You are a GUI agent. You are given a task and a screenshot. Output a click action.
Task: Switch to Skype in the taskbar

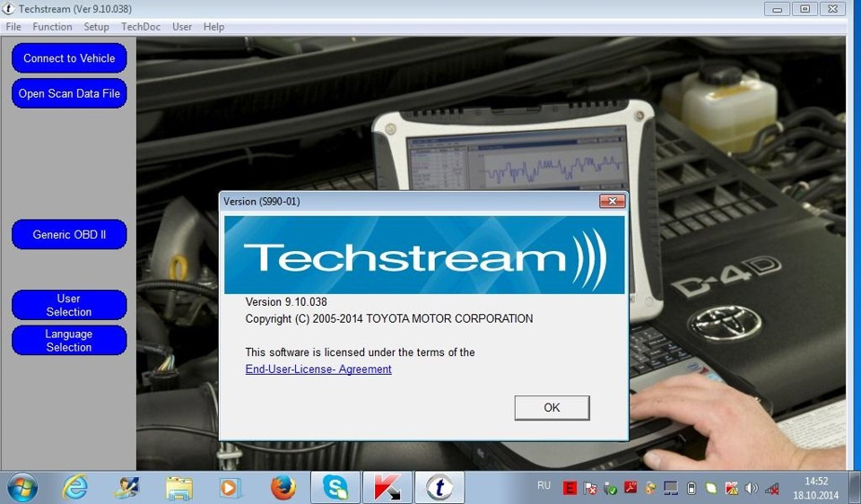tap(335, 488)
